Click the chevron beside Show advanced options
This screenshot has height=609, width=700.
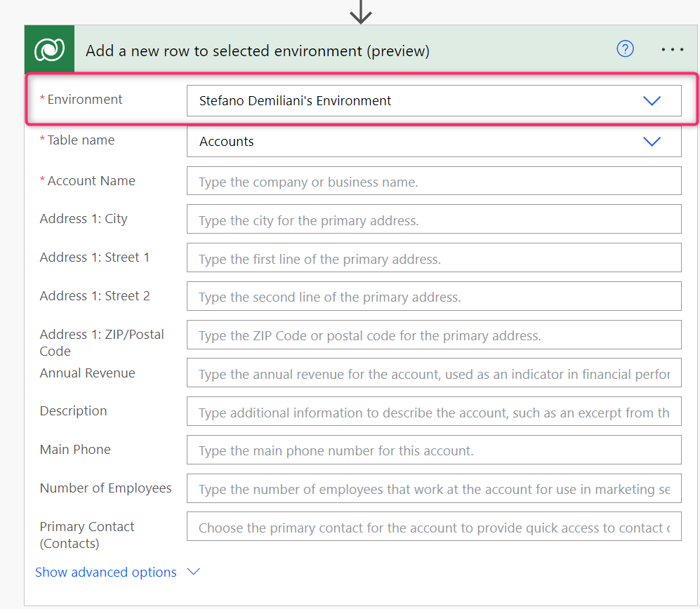[x=194, y=572]
